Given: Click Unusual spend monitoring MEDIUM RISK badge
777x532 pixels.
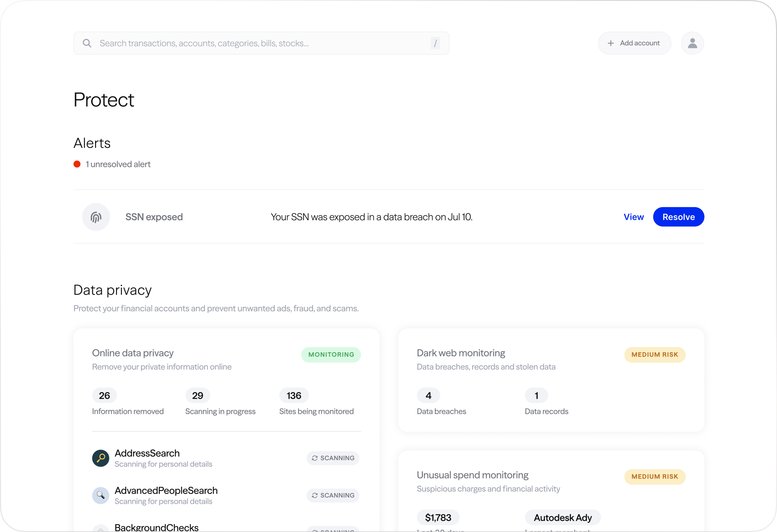Looking at the screenshot, I should [x=654, y=477].
